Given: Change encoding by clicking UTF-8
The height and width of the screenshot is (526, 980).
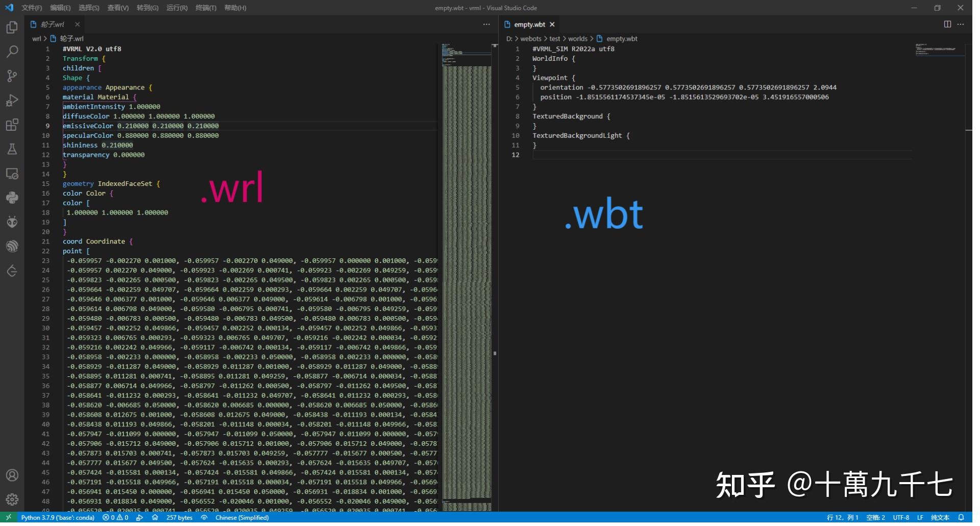Looking at the screenshot, I should click(x=901, y=517).
